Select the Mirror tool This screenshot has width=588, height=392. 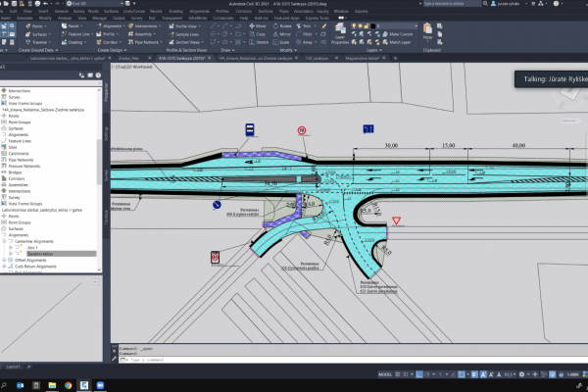281,34
